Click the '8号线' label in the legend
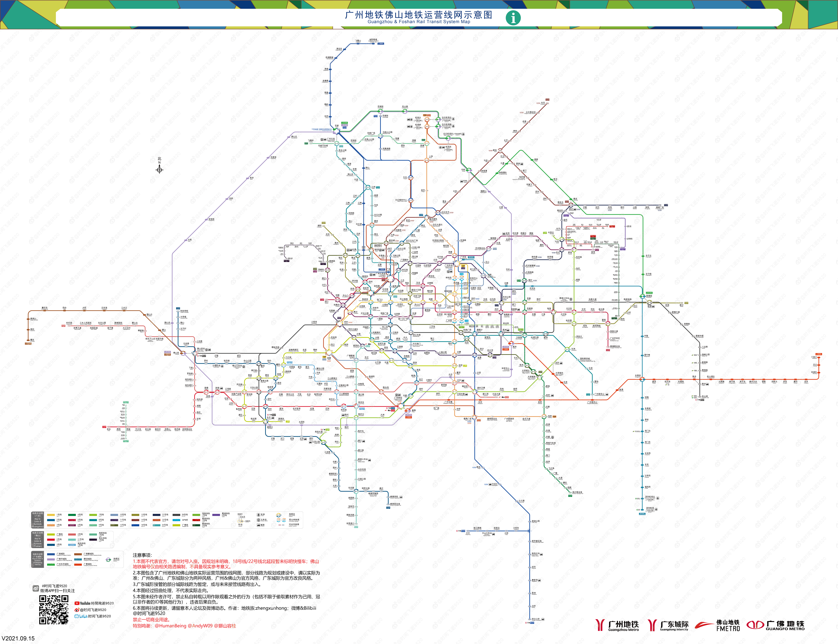 tap(101, 520)
